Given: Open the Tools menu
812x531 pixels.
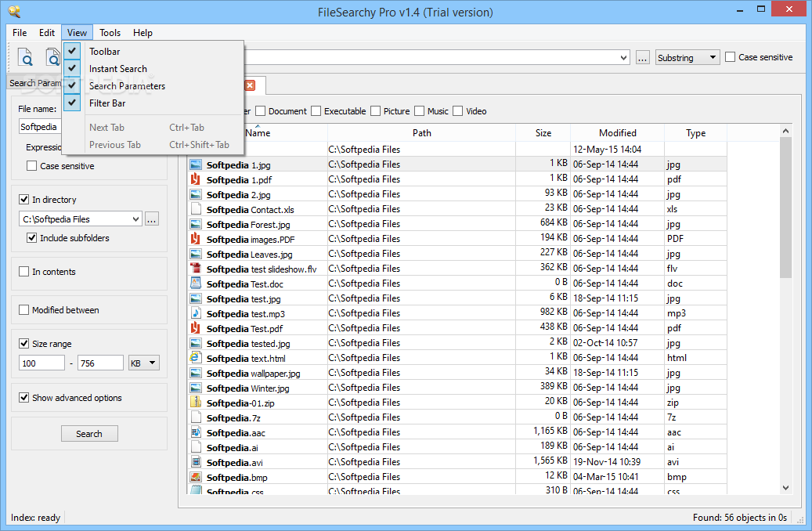Looking at the screenshot, I should point(110,33).
